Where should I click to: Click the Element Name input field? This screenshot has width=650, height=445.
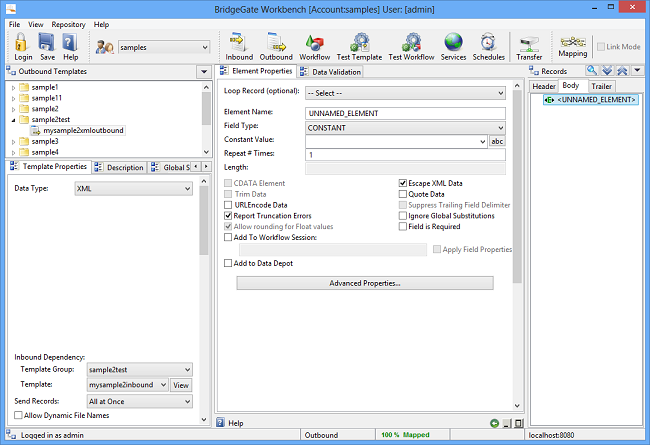pyautogui.click(x=405, y=113)
